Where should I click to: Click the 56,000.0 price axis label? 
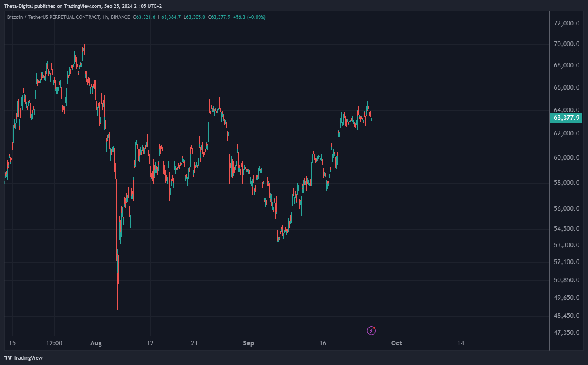567,208
